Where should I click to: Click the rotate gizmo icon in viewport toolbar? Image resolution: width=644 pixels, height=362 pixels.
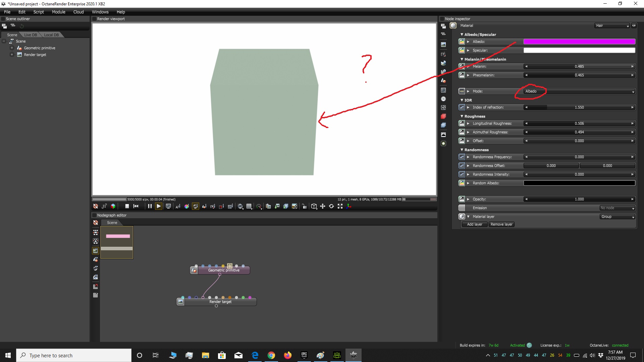tap(331, 206)
